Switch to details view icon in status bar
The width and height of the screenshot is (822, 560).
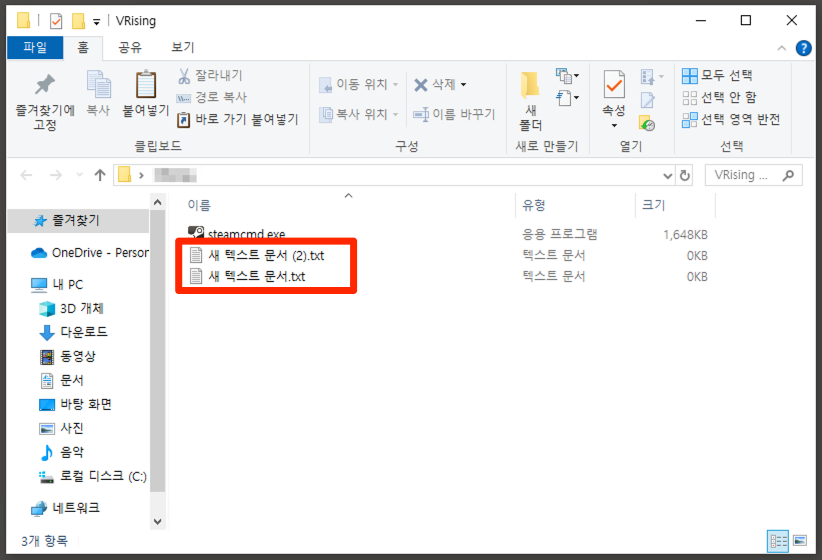(x=778, y=541)
